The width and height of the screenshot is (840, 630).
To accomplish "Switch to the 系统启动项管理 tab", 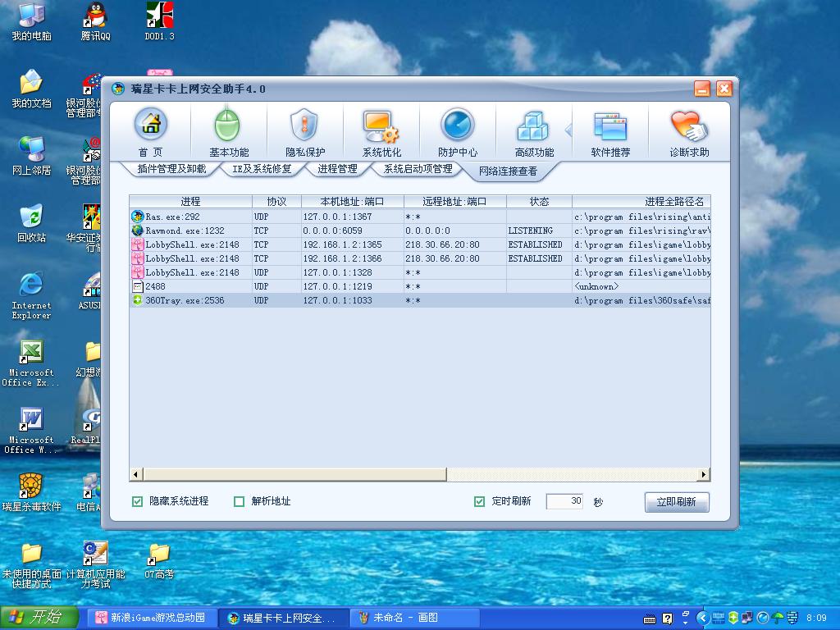I will (x=418, y=169).
